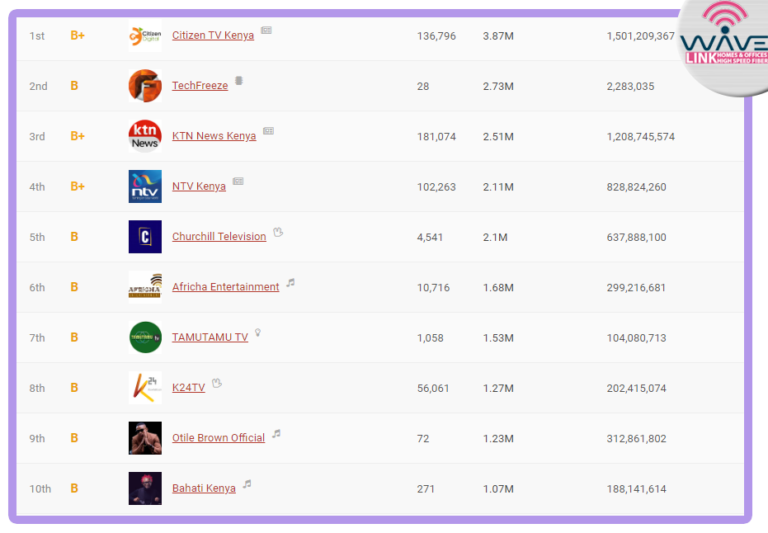Click the Citizen TV Kenya logo thumbnail
The height and width of the screenshot is (533, 768).
(x=145, y=36)
